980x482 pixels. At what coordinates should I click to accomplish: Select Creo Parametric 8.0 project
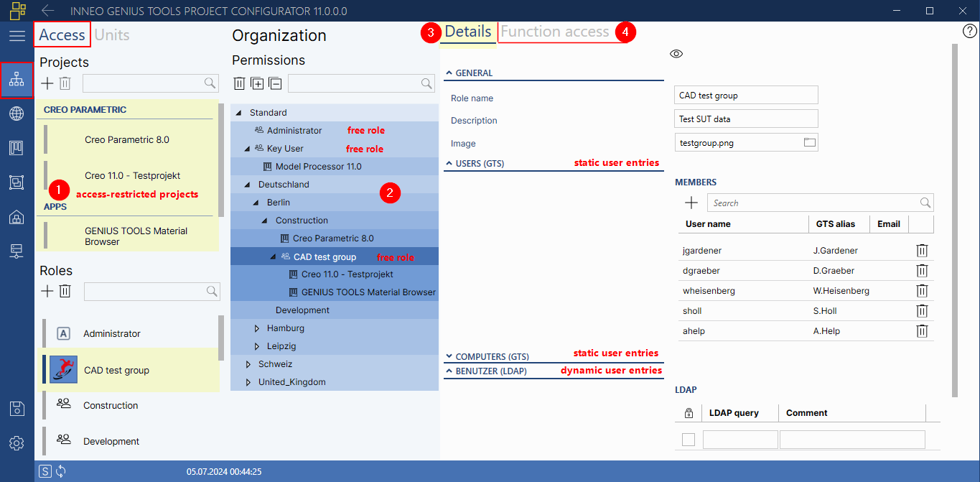pyautogui.click(x=127, y=140)
